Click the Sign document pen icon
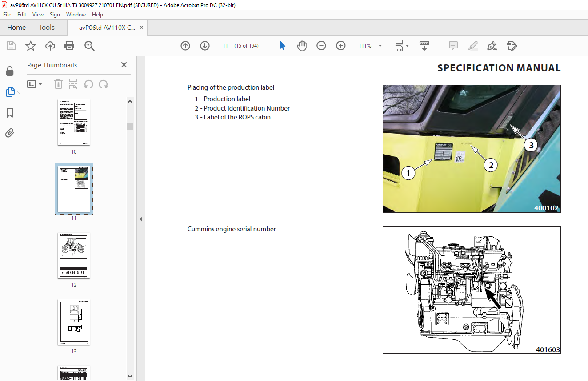 [x=492, y=46]
